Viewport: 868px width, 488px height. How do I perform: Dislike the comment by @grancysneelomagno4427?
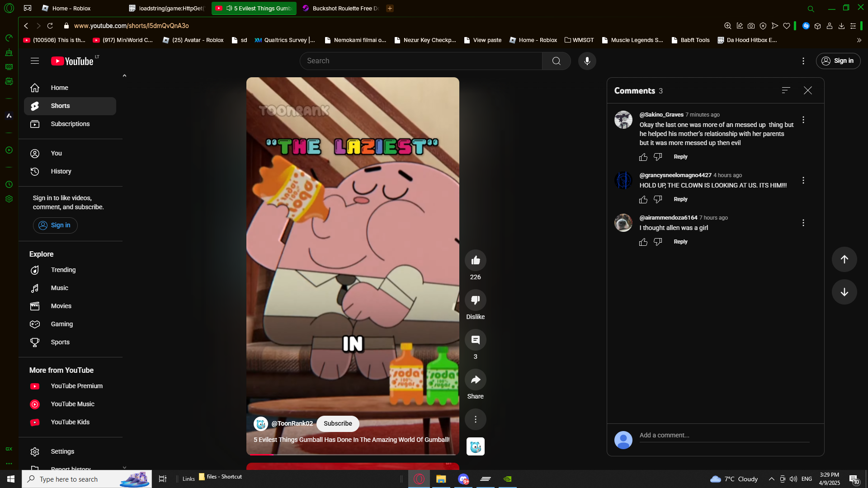(658, 199)
